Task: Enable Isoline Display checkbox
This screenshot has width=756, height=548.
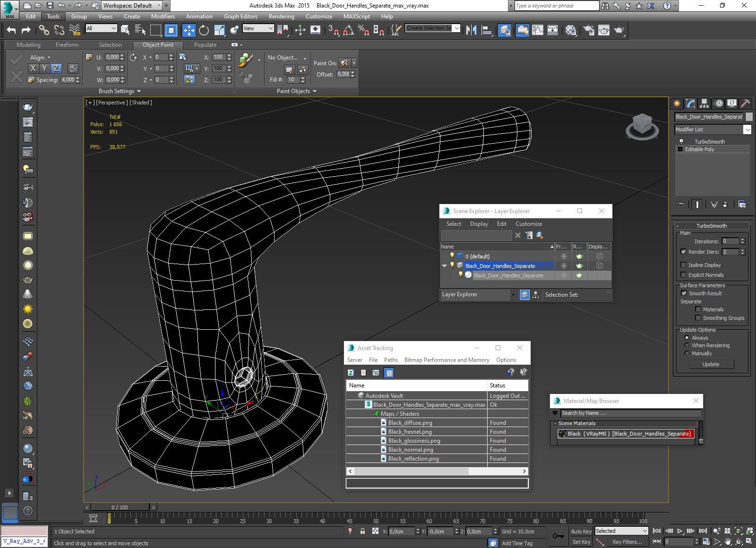Action: [x=683, y=265]
